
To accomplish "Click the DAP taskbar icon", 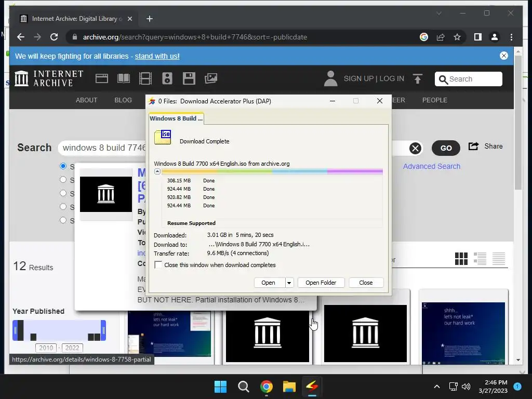I will pyautogui.click(x=312, y=386).
